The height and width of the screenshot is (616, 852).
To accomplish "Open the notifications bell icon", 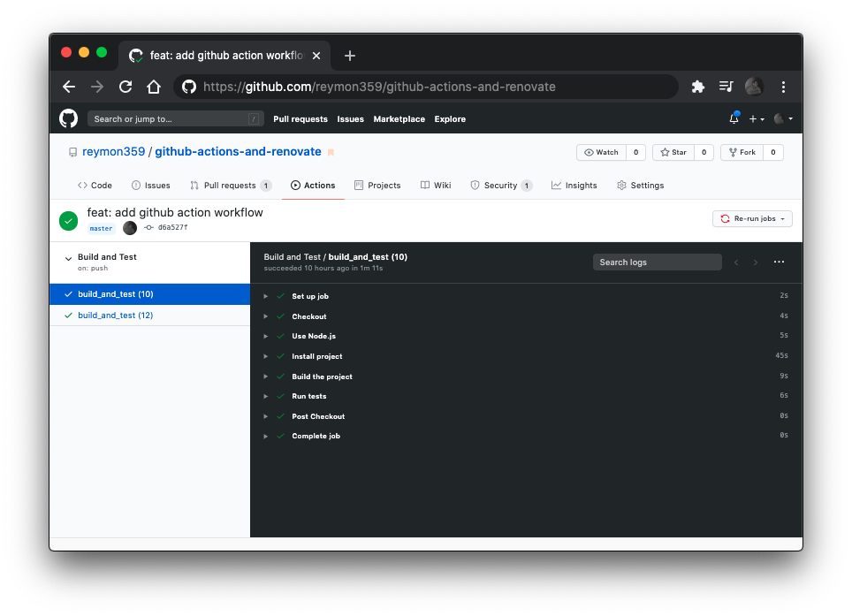I will click(734, 118).
